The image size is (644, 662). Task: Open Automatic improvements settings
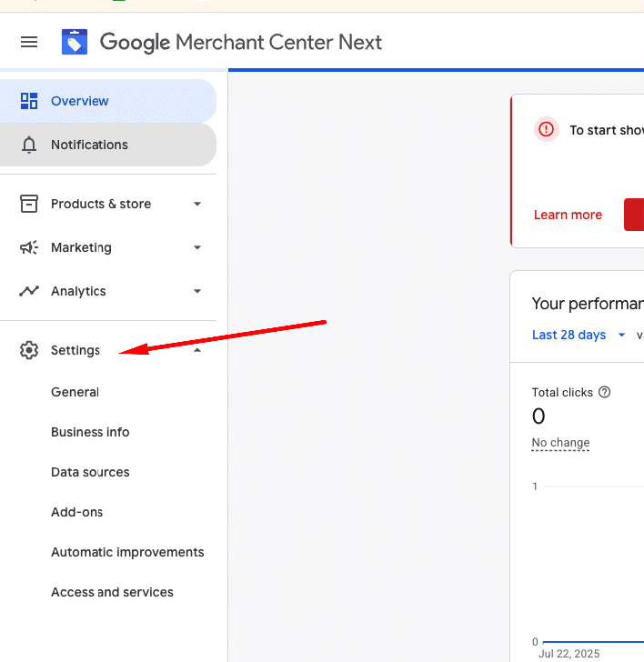click(x=127, y=552)
